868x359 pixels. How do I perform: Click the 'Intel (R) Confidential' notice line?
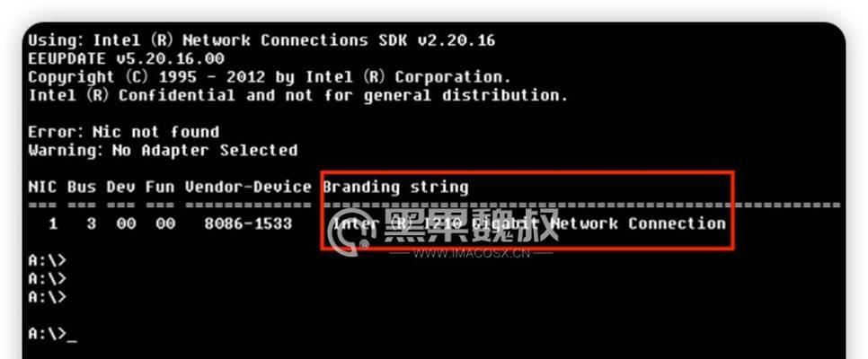tap(297, 95)
